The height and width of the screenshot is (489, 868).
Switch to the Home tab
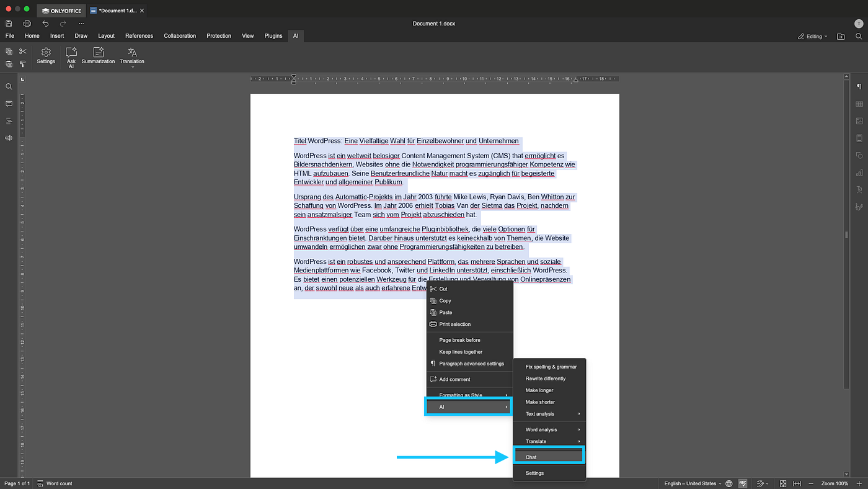(x=32, y=36)
